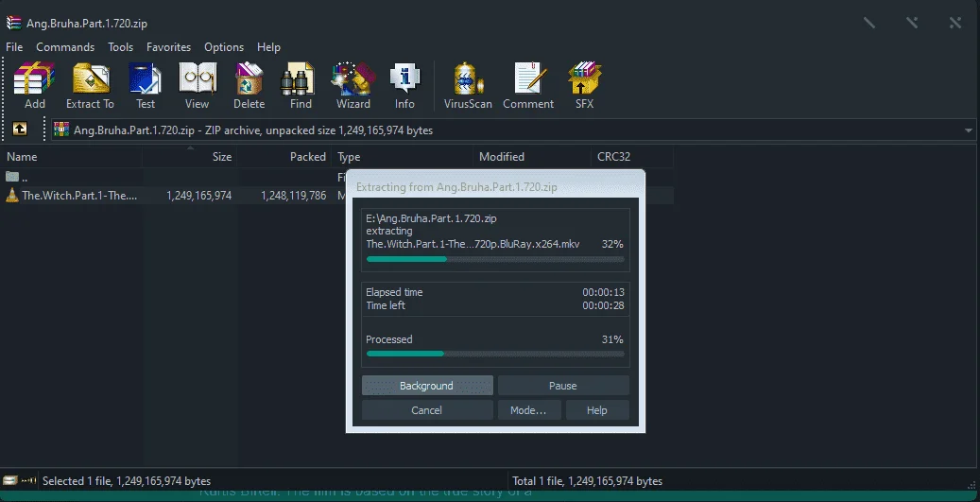Click 'Total 1 file' status text

point(587,481)
